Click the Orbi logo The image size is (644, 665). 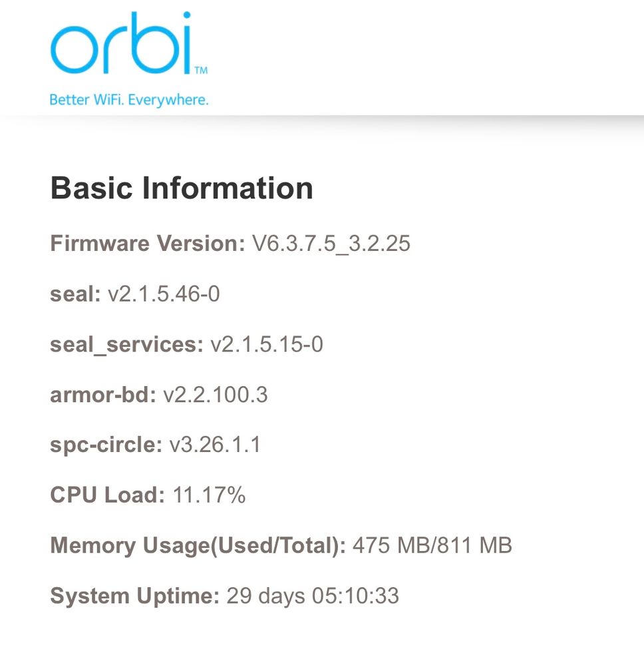(x=121, y=46)
